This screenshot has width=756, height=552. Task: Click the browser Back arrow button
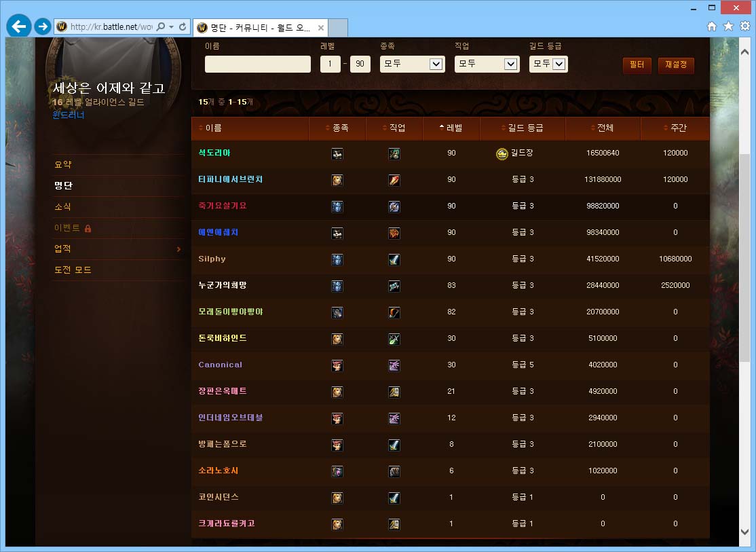click(x=19, y=26)
